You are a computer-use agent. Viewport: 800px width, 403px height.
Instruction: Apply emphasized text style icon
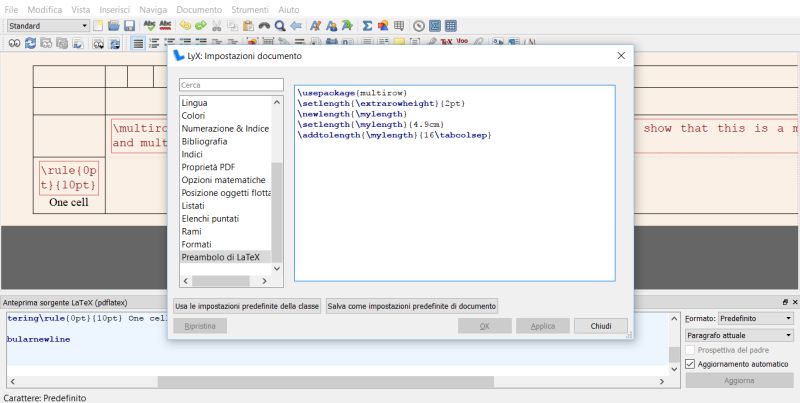[x=315, y=26]
